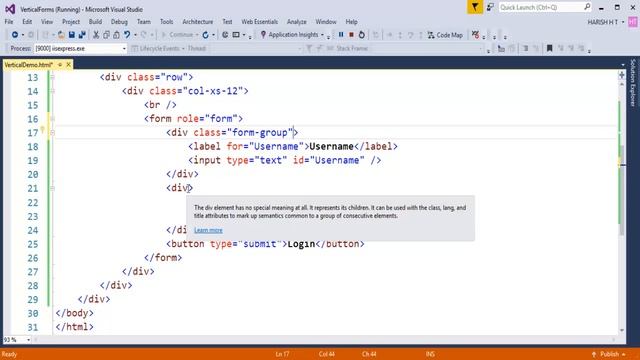Open the Application Insights dropdown arrow

click(x=322, y=35)
